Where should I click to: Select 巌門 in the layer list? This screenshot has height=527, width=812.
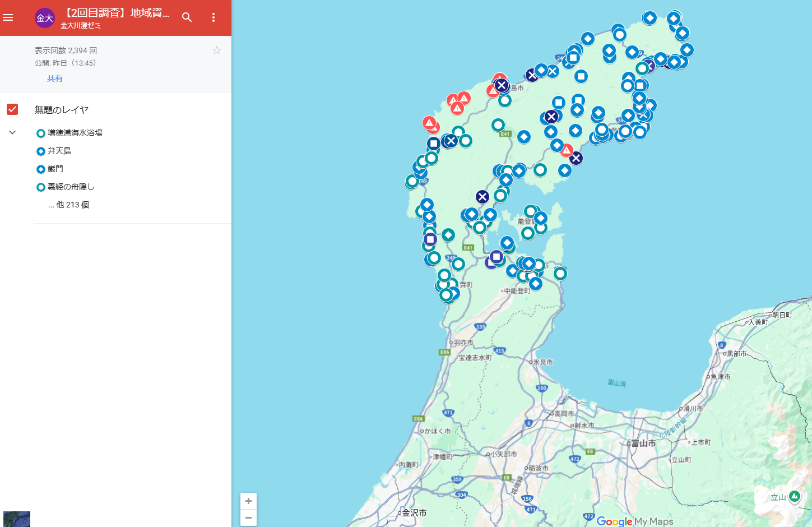(x=55, y=169)
